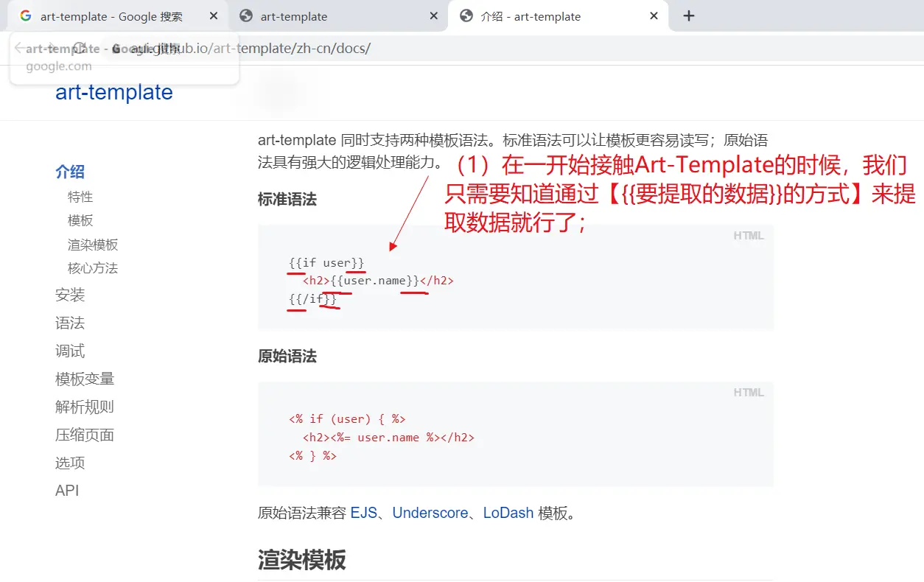Open 模板变量 page in sidebar
924x582 pixels.
[x=85, y=379]
